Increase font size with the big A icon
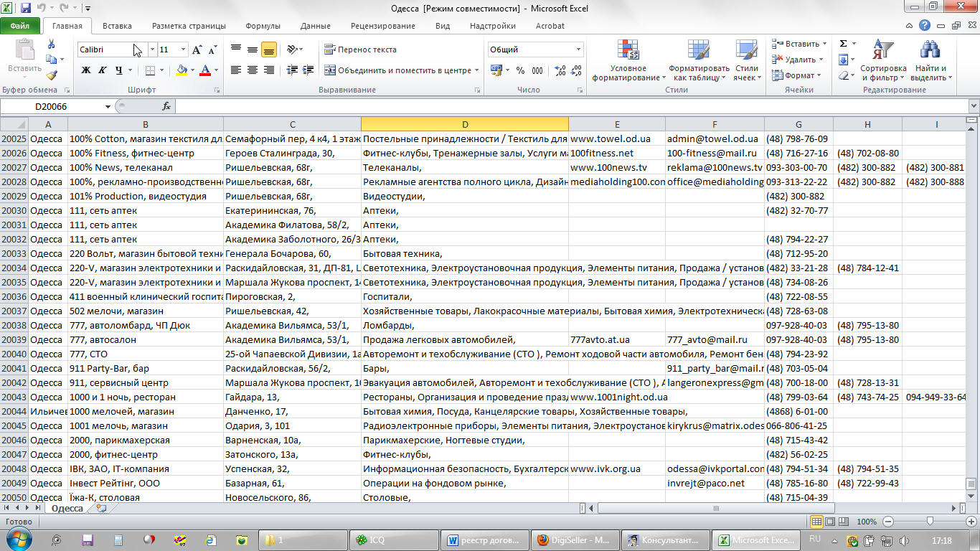The width and height of the screenshot is (980, 551). (197, 50)
